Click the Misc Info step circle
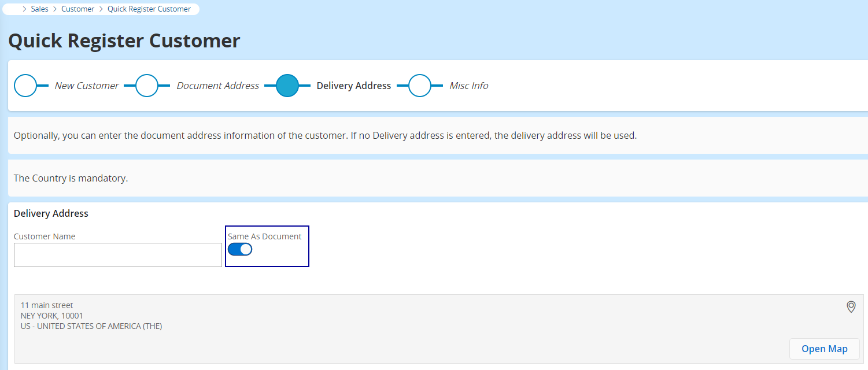Image resolution: width=868 pixels, height=370 pixels. point(420,86)
